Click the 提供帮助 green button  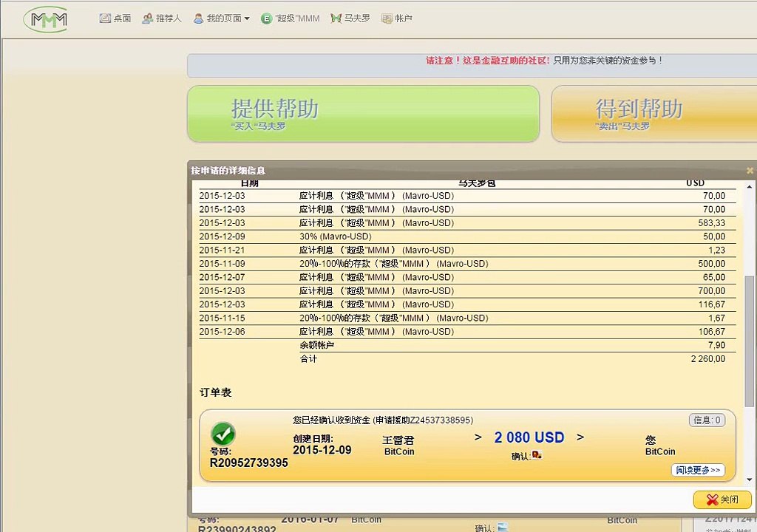[x=364, y=114]
